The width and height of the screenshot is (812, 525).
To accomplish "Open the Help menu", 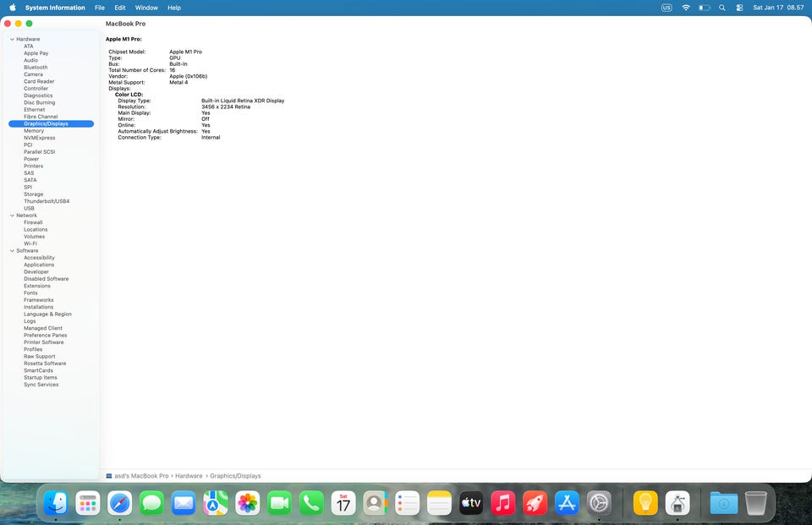I will tap(174, 8).
